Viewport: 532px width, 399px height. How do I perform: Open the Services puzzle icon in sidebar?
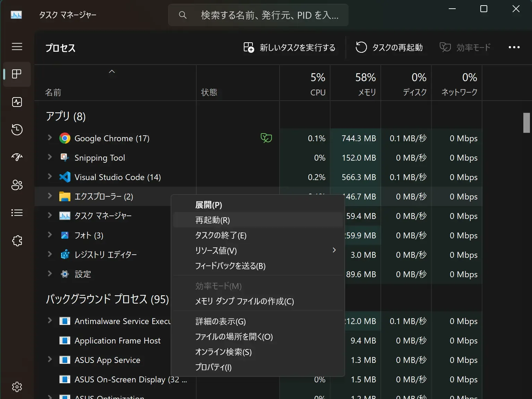[x=17, y=241]
